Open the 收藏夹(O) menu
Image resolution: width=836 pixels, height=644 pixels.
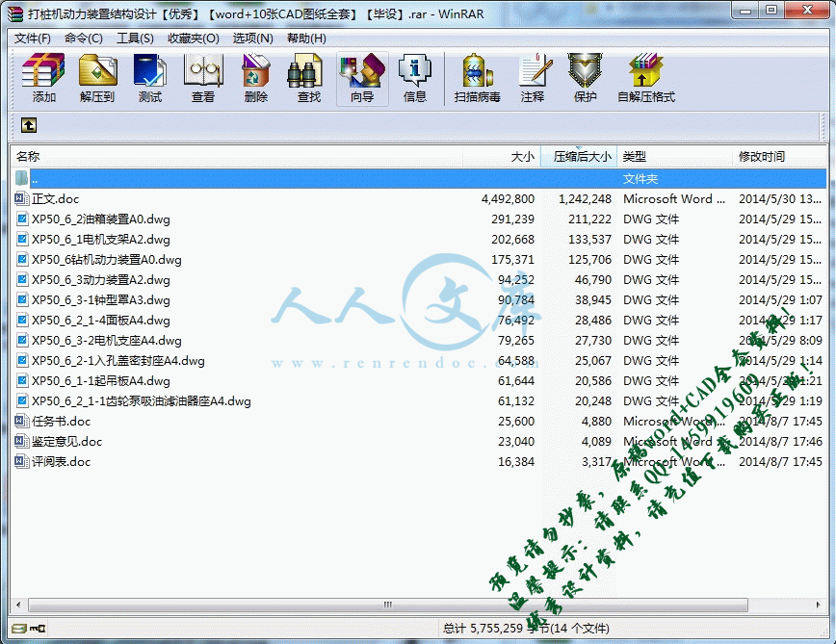[193, 39]
